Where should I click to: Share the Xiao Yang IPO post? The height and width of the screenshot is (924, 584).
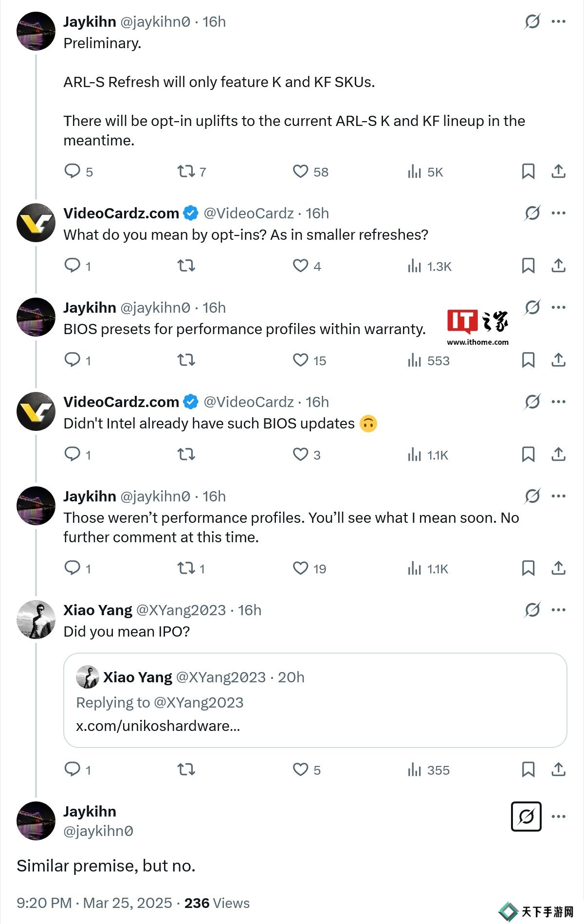(558, 769)
